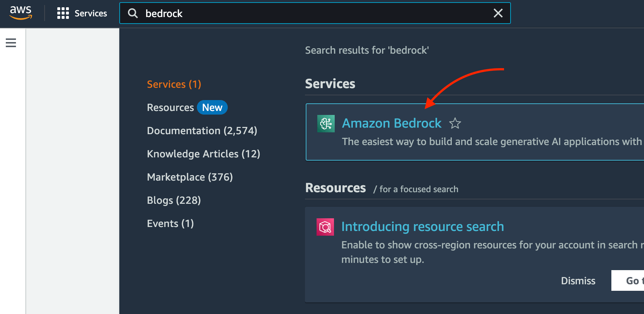Favorite Amazon Bedrock with the star
This screenshot has width=644, height=314.
coord(455,124)
